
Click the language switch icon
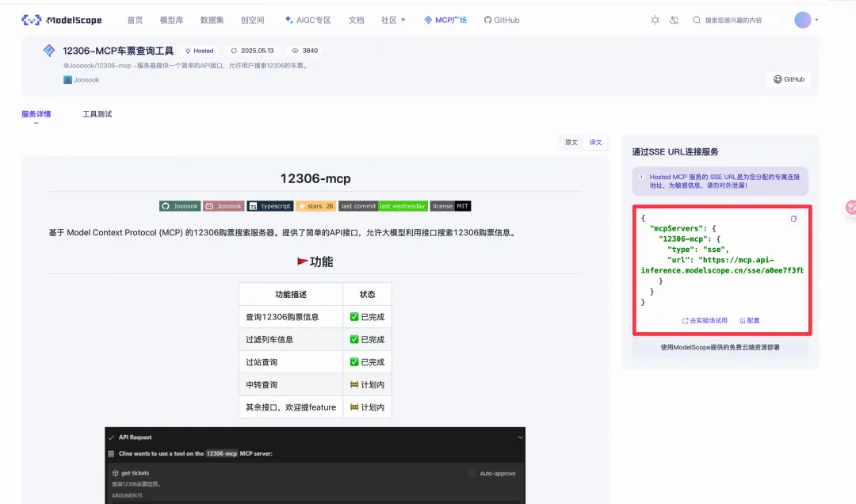click(x=674, y=20)
